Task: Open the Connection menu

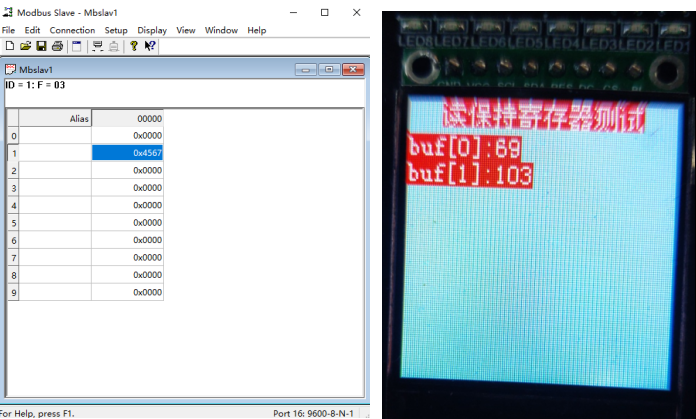Action: [x=72, y=30]
